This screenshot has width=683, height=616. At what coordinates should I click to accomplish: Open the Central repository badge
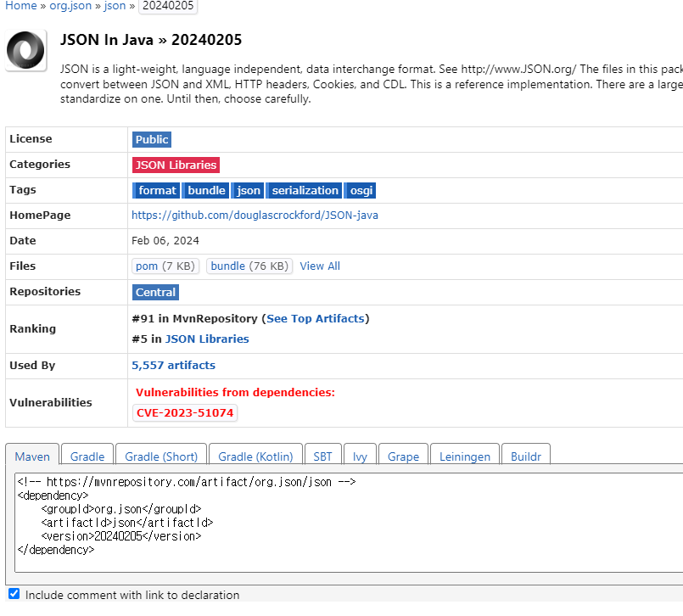click(x=155, y=293)
